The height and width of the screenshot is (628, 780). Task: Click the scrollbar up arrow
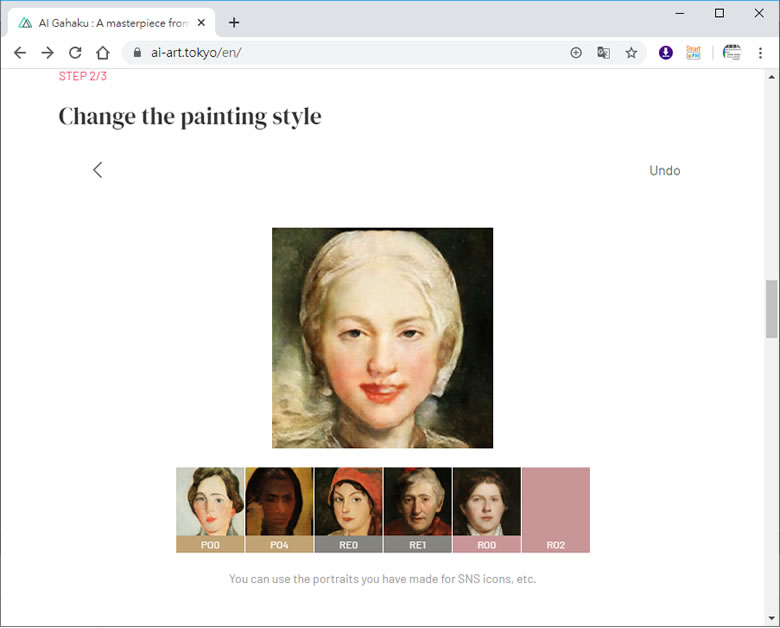[x=772, y=77]
